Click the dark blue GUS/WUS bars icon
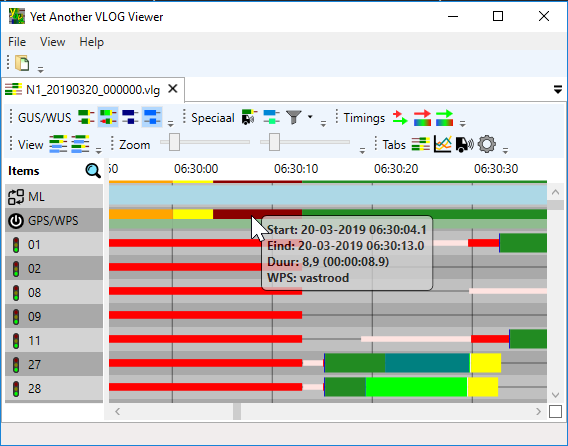Viewport: 568px width, 446px height. coord(130,117)
